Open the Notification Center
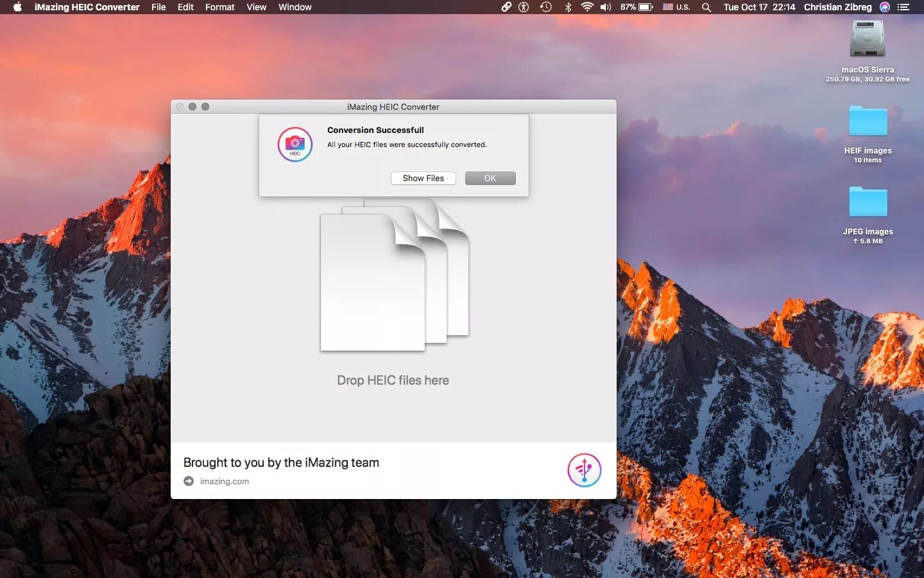The width and height of the screenshot is (924, 578). (x=903, y=7)
